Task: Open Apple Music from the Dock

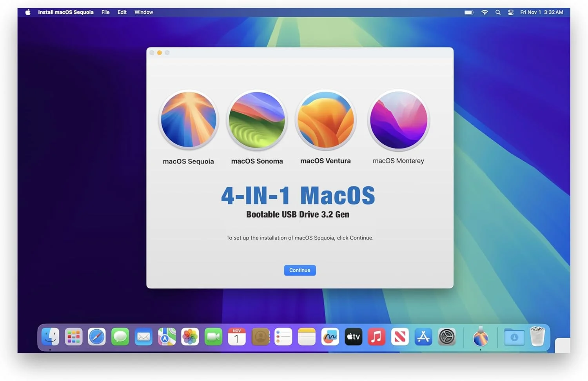Action: tap(376, 336)
